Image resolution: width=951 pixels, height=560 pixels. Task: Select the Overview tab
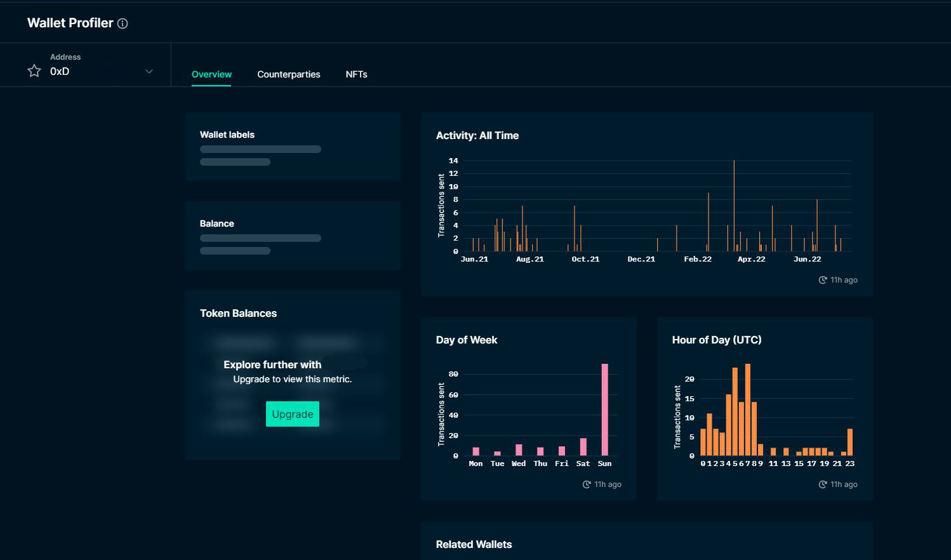[211, 74]
